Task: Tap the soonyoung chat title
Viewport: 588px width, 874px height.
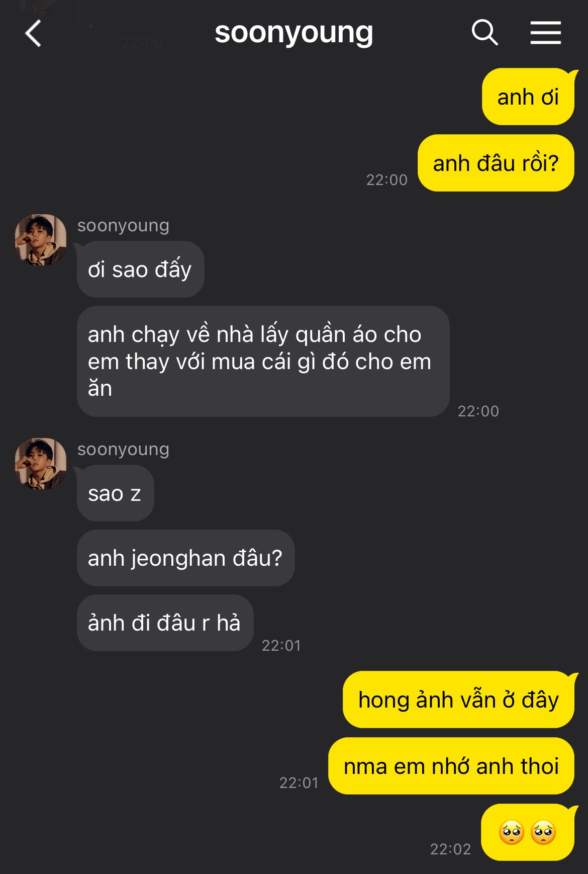Action: (293, 33)
